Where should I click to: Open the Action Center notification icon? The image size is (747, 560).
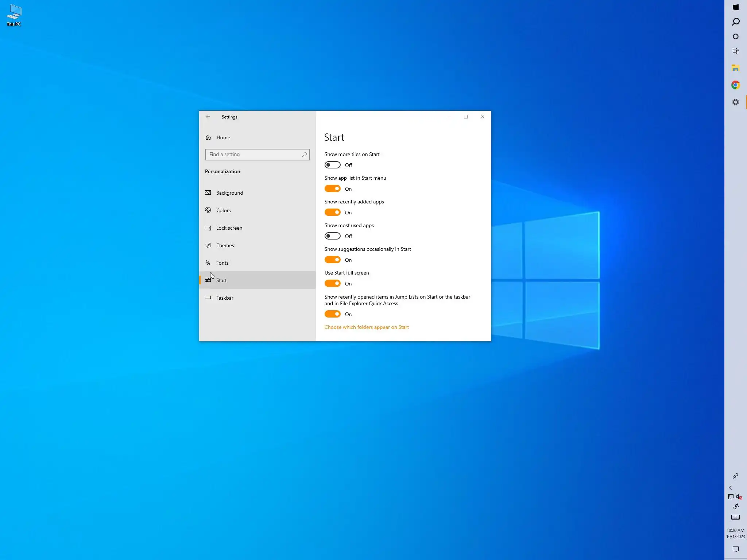pyautogui.click(x=735, y=549)
